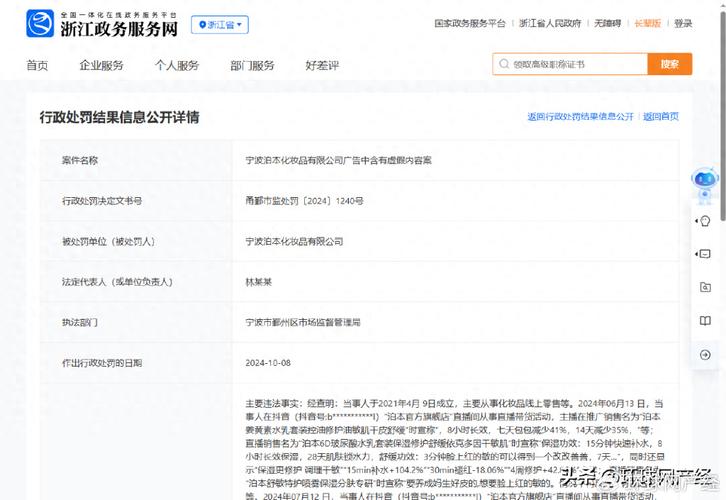726x500 pixels.
Task: Visit the 国家政务服务平台 link
Action: click(470, 23)
